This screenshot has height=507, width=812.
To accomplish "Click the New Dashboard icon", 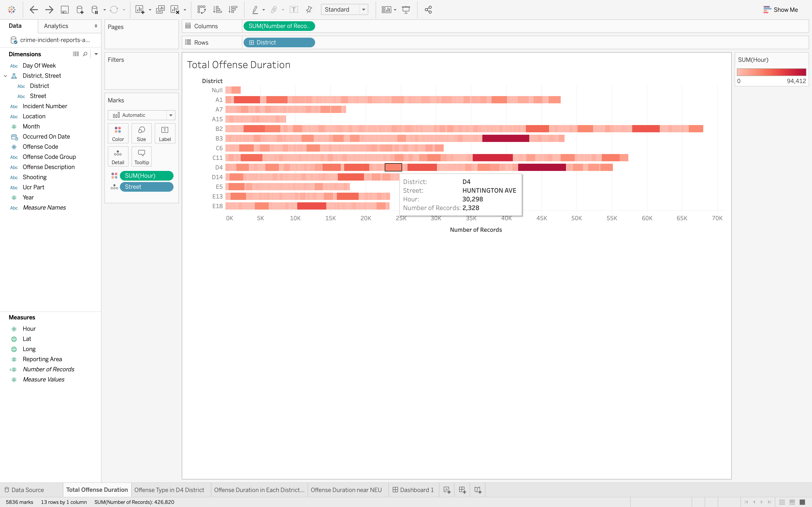I will click(x=462, y=490).
